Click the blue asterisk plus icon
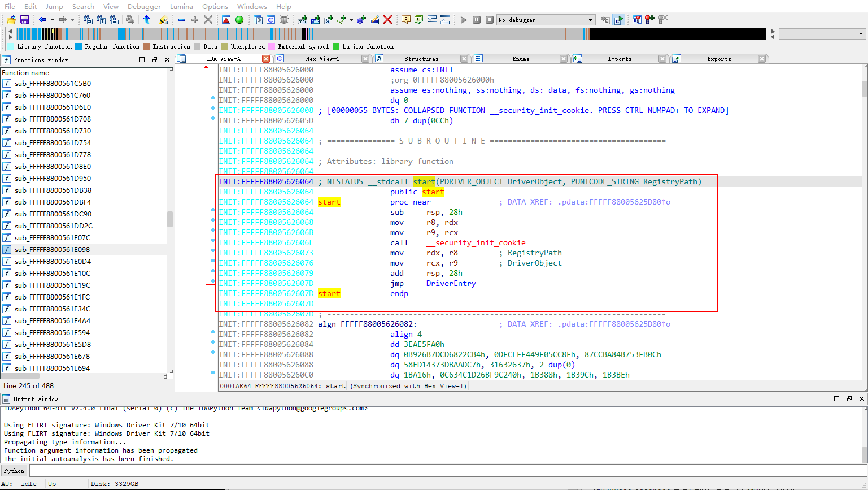Image resolution: width=868 pixels, height=490 pixels. 361,20
